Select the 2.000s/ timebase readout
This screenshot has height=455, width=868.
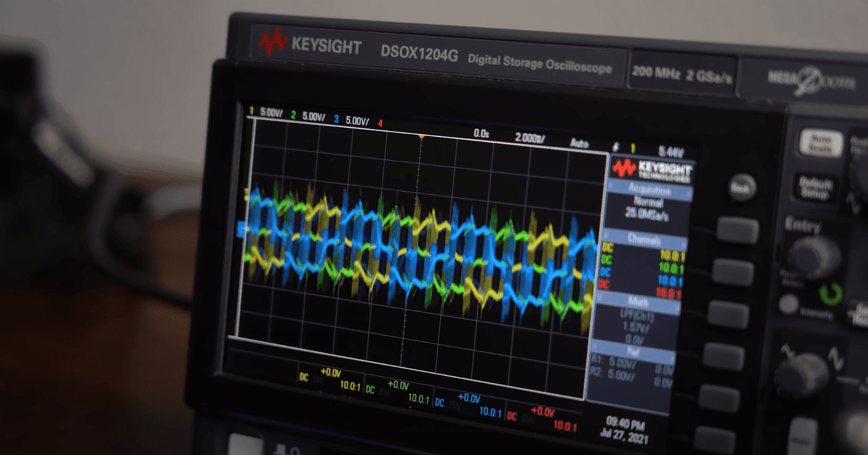tap(529, 138)
